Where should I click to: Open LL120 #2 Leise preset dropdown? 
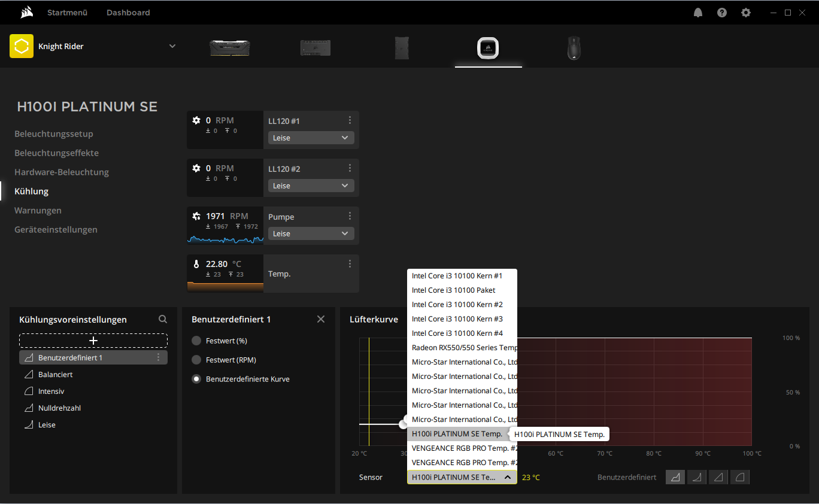click(311, 186)
